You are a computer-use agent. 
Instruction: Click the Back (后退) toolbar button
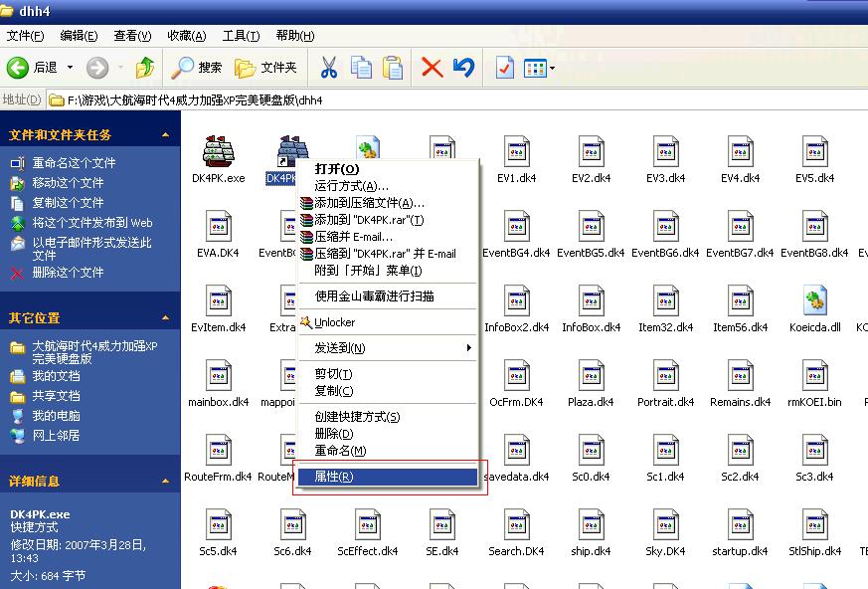(32, 68)
